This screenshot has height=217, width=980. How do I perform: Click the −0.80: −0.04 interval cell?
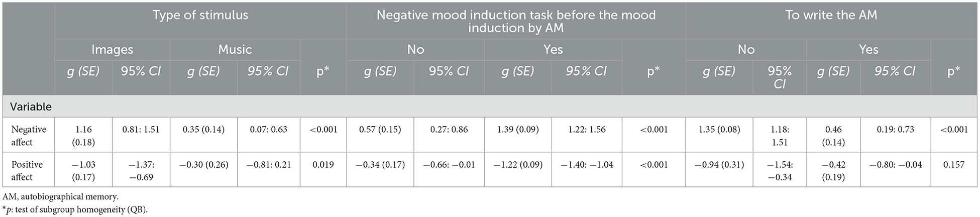[895, 165]
